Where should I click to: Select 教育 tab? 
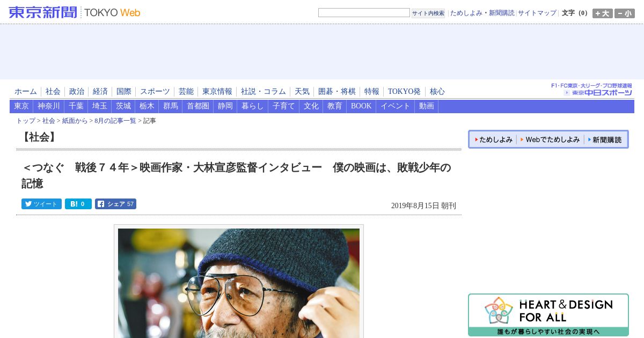tap(335, 106)
